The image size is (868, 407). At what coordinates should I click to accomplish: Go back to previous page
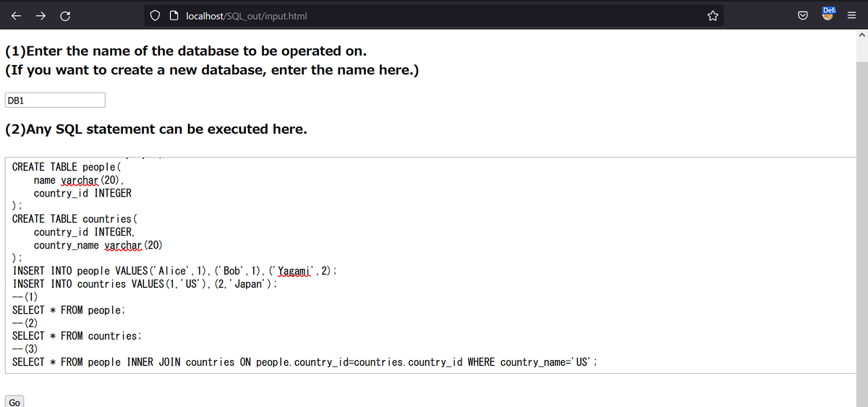[16, 15]
